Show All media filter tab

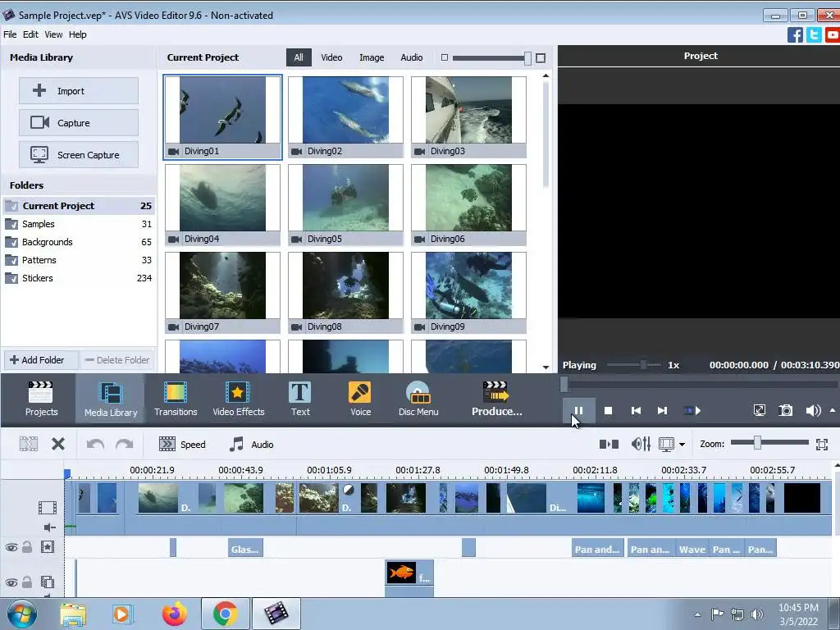click(299, 57)
